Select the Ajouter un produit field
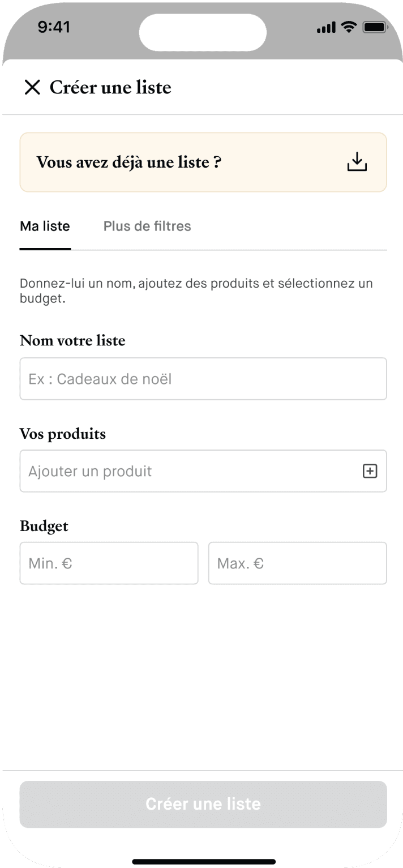This screenshot has width=403, height=868. point(187,471)
